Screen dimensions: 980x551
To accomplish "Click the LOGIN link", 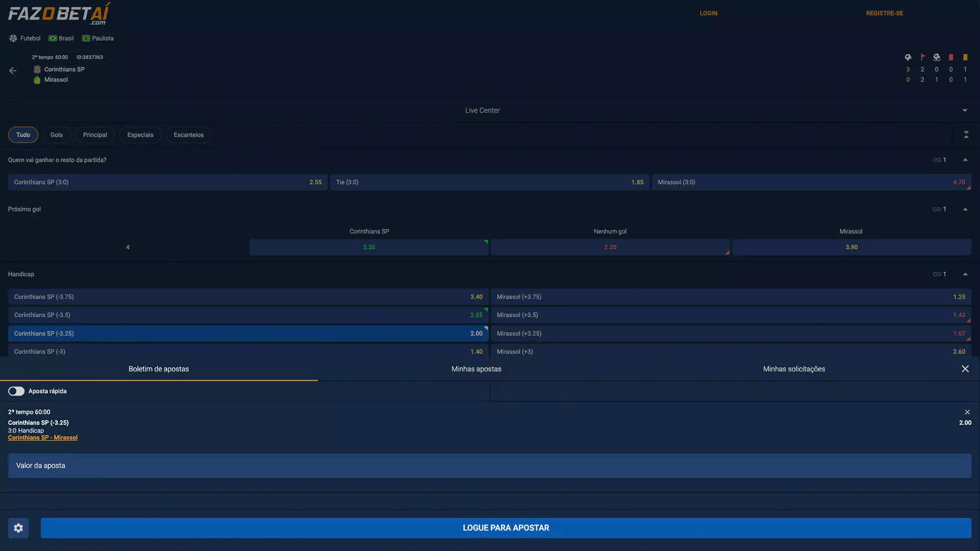I will [708, 13].
